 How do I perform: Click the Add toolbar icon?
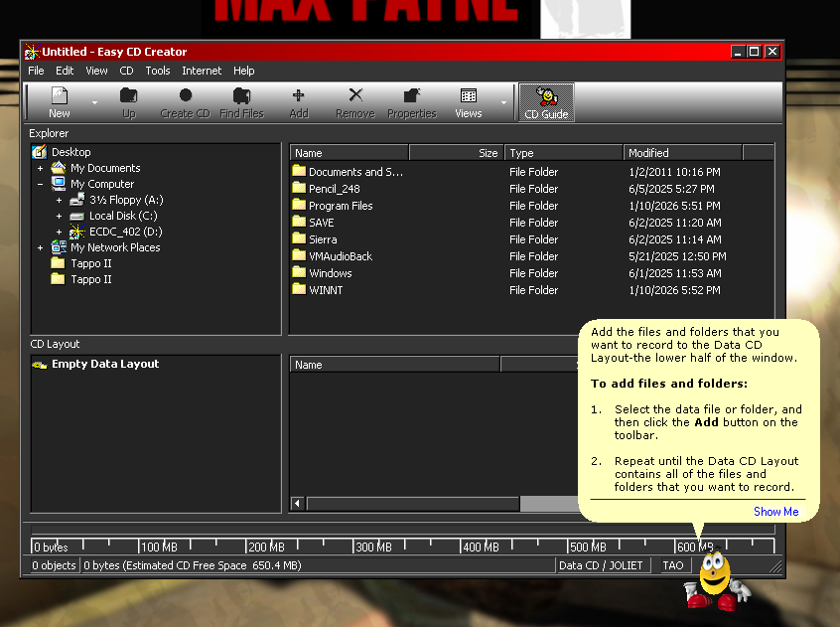pos(298,101)
